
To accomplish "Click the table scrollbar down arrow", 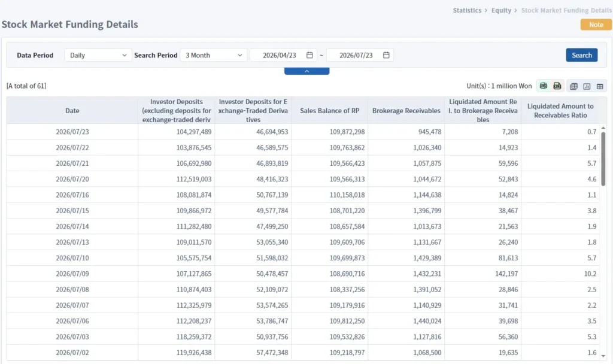I will click(603, 356).
